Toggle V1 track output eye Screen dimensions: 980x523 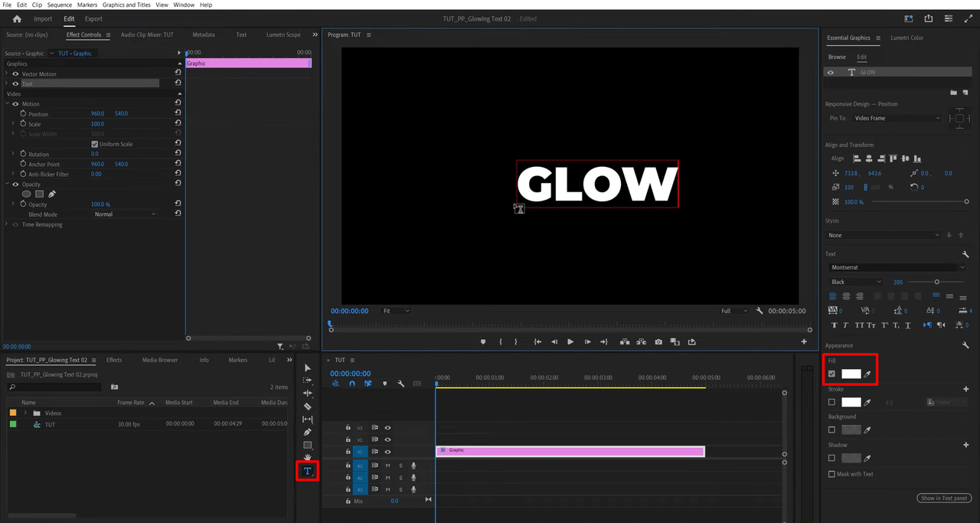[x=387, y=452]
